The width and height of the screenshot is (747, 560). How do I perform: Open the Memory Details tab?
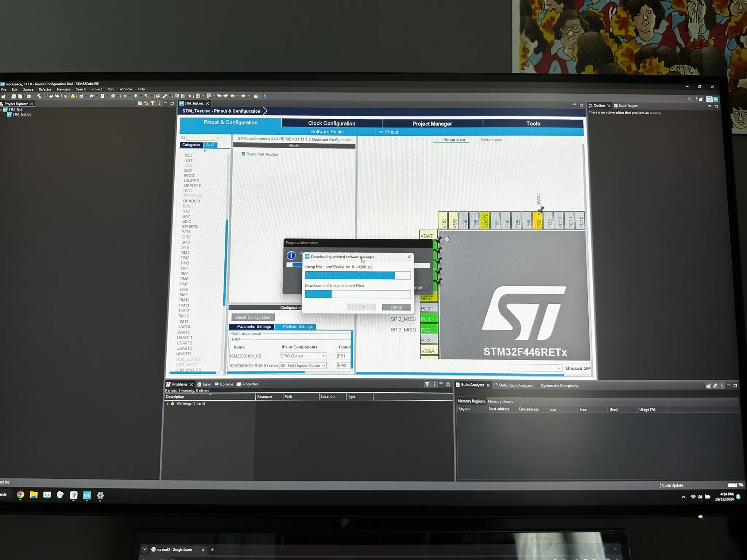pos(500,401)
